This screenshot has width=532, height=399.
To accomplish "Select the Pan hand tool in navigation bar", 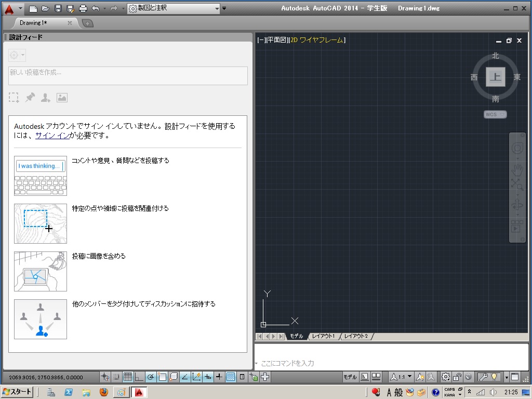I will [x=517, y=169].
